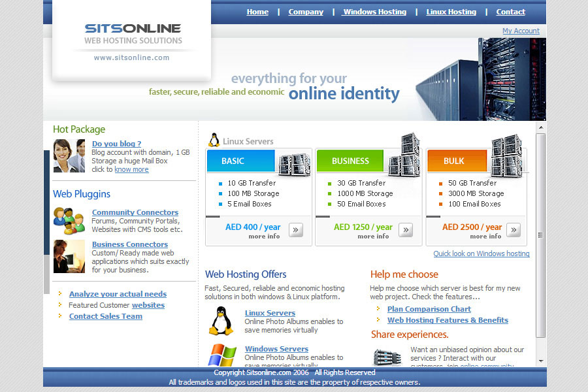Click the server rack banner image
Screen dimensions: 588x392
pos(481,79)
